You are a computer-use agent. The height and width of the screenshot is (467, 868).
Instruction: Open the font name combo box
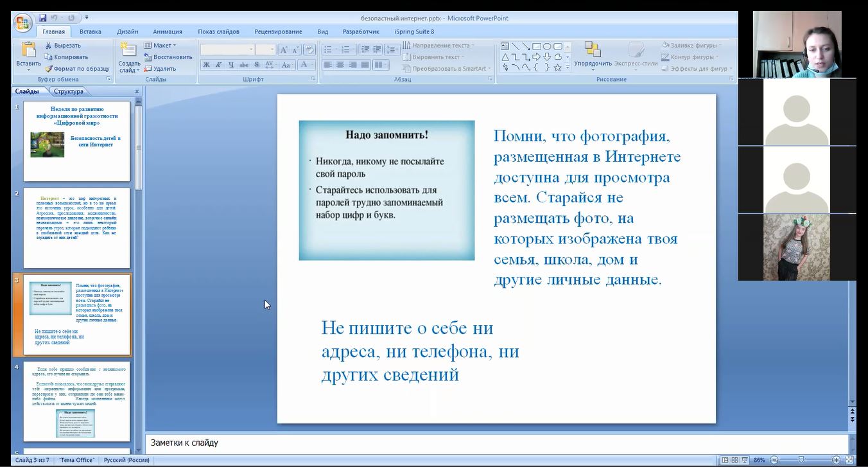click(x=227, y=49)
